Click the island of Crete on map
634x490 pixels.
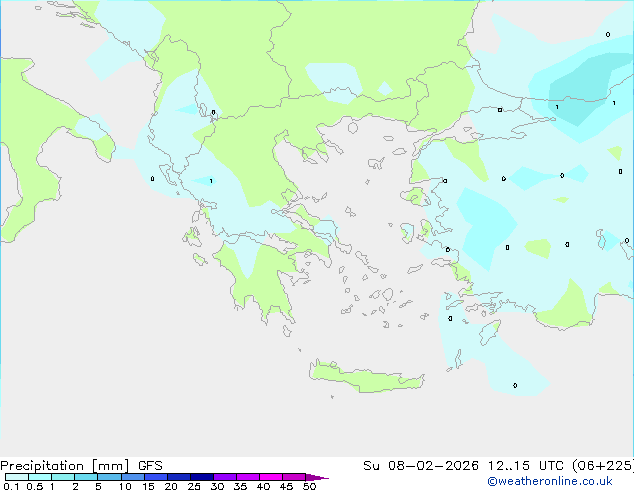coord(366,378)
